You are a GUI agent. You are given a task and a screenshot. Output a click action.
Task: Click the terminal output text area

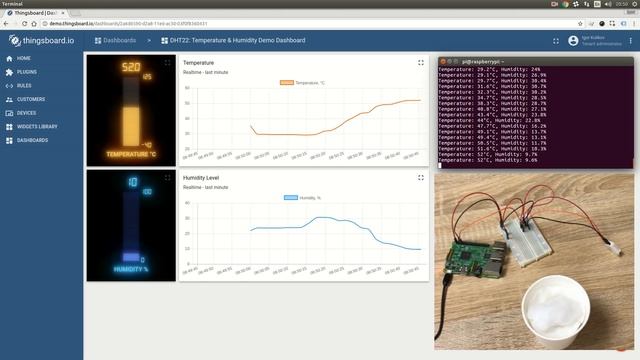[536, 117]
